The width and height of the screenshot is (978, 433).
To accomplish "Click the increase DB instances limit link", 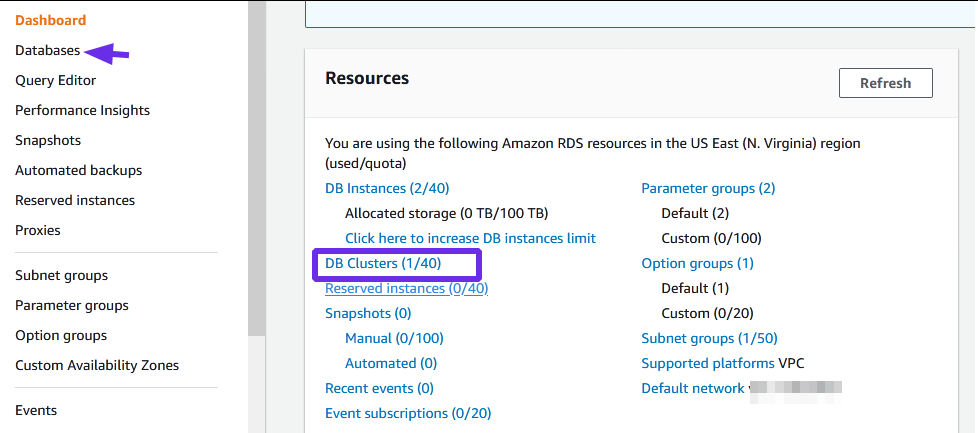I will pos(470,238).
